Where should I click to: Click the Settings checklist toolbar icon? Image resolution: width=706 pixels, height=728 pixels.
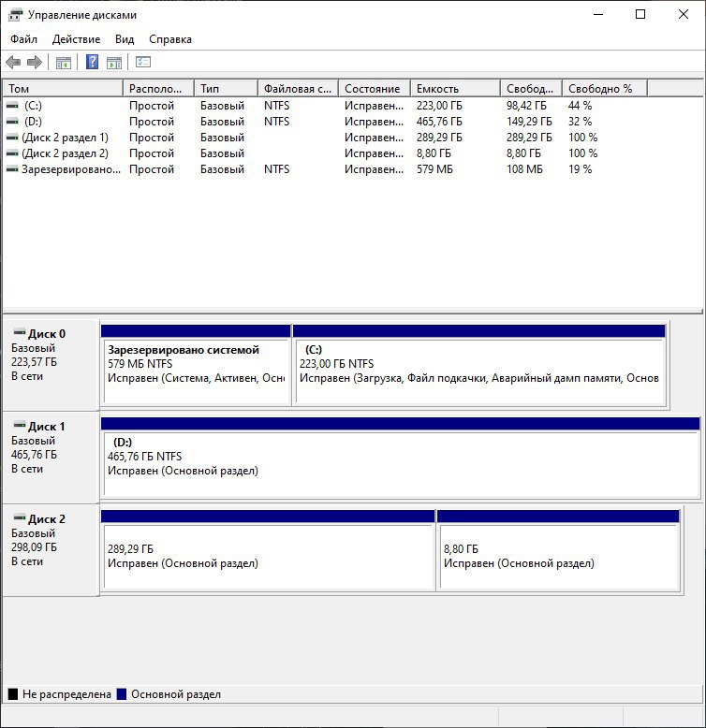point(143,62)
